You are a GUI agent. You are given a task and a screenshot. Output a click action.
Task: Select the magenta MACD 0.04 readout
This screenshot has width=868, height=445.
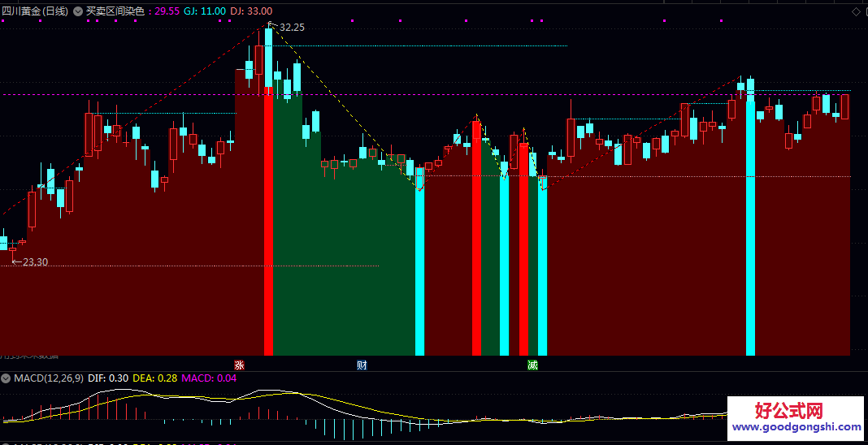click(x=209, y=378)
